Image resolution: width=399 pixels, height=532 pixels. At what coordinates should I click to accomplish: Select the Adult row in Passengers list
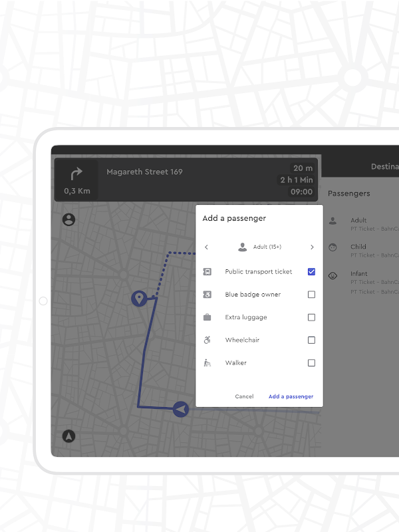point(363,224)
